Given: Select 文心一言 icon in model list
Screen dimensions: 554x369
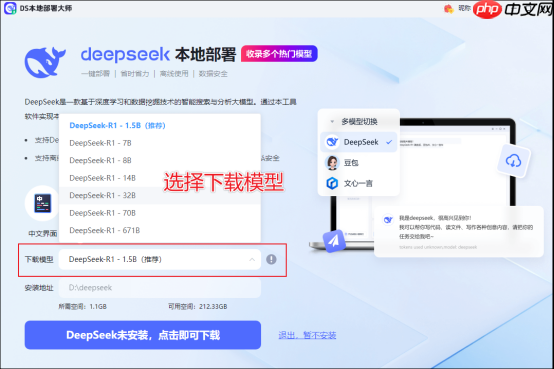Looking at the screenshot, I should [x=332, y=183].
